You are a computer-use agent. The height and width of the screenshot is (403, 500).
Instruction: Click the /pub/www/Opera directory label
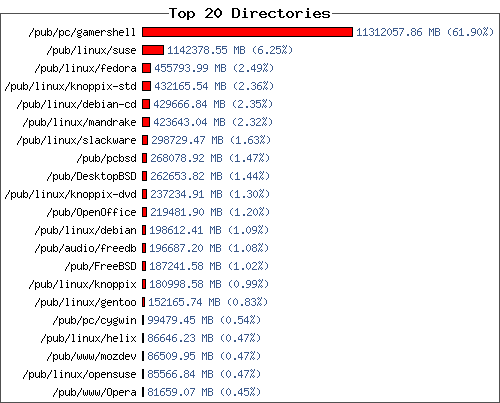(x=94, y=393)
